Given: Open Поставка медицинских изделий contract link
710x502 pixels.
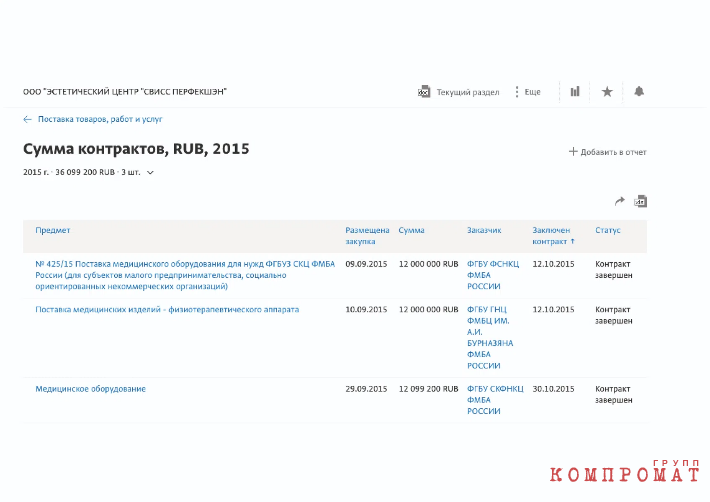Looking at the screenshot, I should [x=167, y=310].
